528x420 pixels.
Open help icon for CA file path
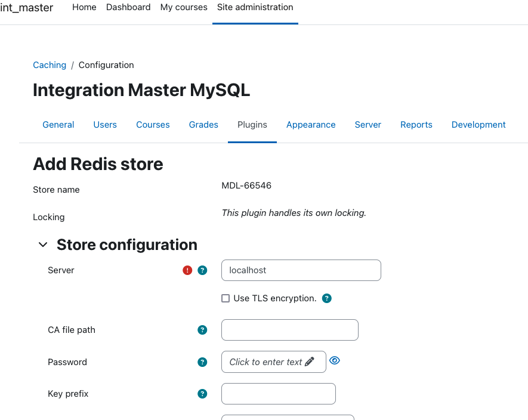coord(202,330)
